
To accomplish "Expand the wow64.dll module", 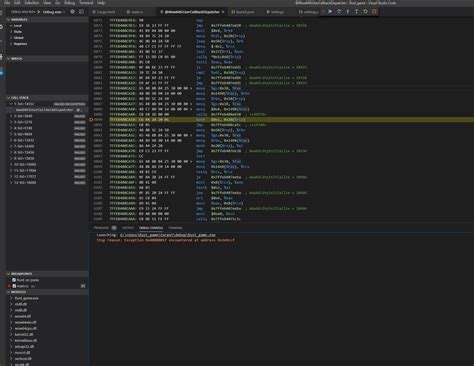I will tap(47, 316).
